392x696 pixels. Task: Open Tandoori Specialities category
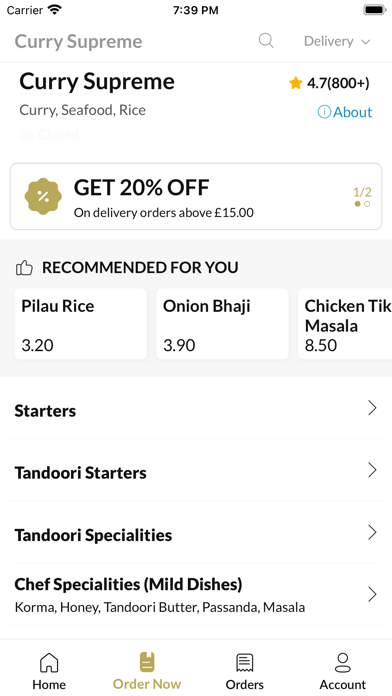tap(196, 533)
